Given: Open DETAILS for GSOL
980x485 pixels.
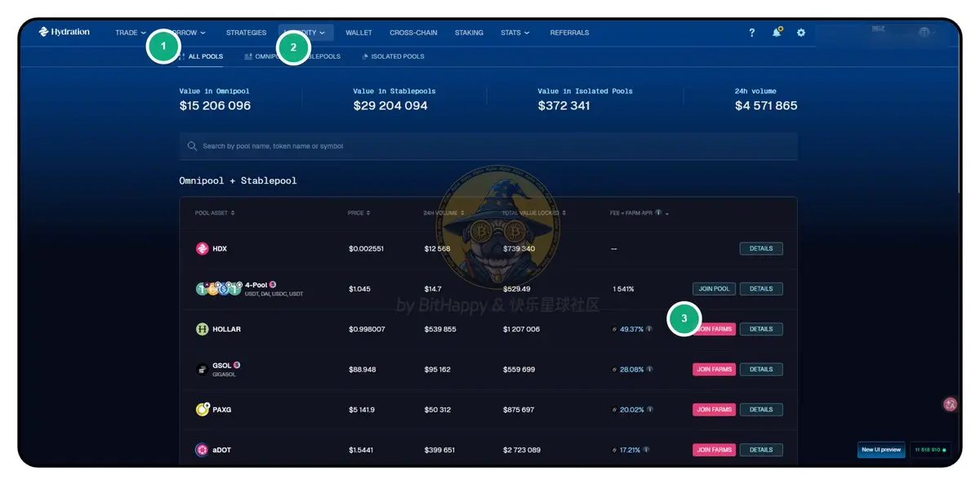Looking at the screenshot, I should (x=761, y=369).
